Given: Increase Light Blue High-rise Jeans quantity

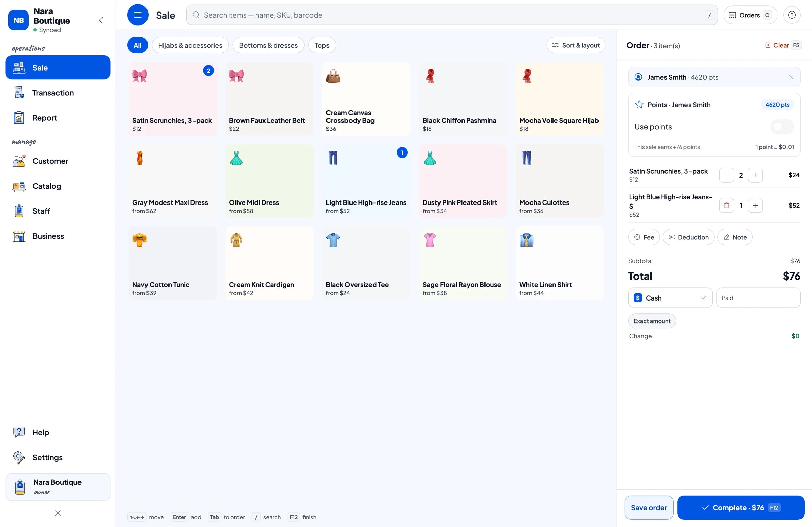Looking at the screenshot, I should click(755, 206).
